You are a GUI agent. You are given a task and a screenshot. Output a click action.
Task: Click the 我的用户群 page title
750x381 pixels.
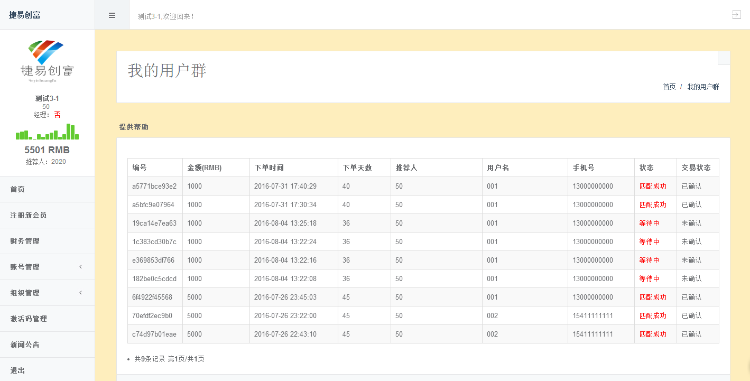[x=167, y=71]
